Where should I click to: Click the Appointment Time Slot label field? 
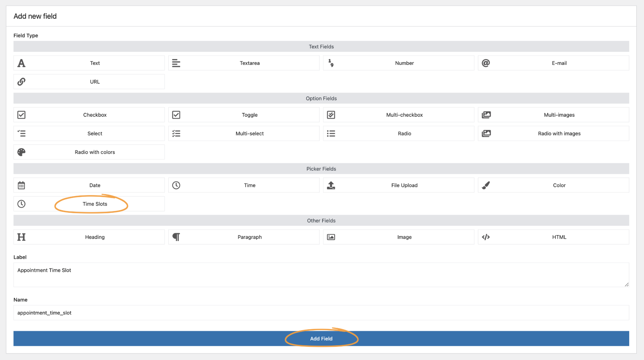point(321,275)
